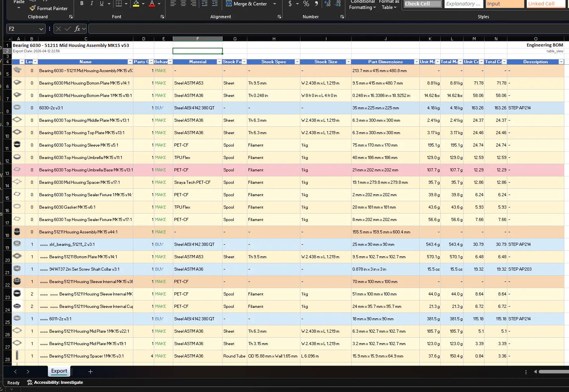Move the horizontal scrollbar at the bottom right
569x392 pixels.
tap(553, 371)
